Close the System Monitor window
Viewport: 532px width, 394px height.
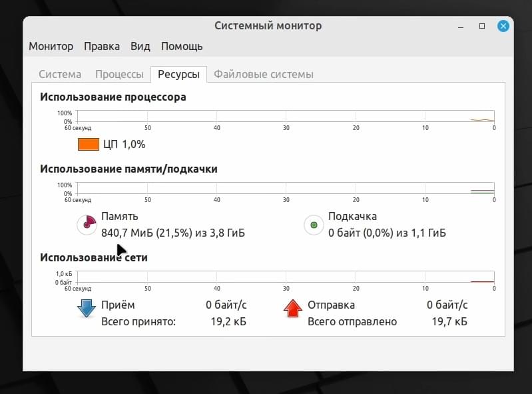click(503, 26)
